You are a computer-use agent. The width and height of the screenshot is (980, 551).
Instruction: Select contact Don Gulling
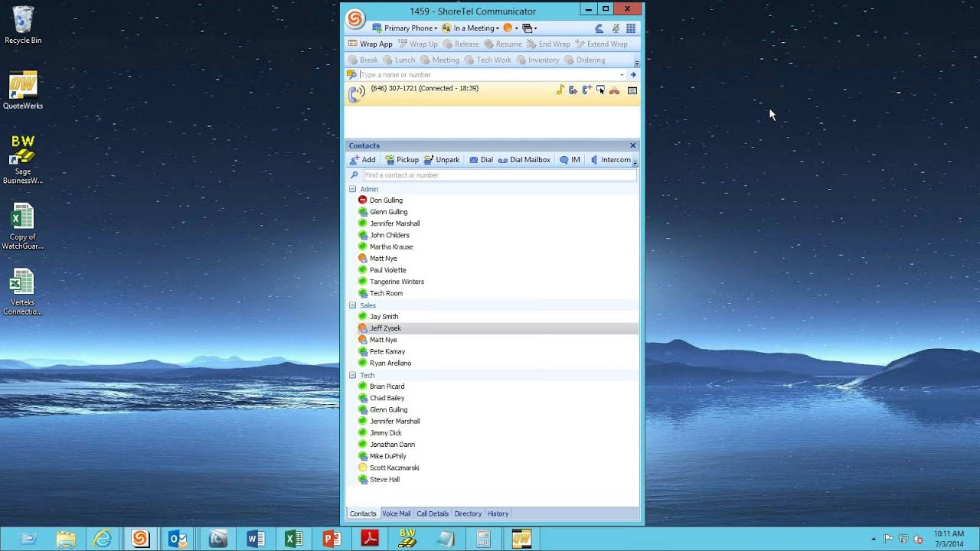click(386, 201)
